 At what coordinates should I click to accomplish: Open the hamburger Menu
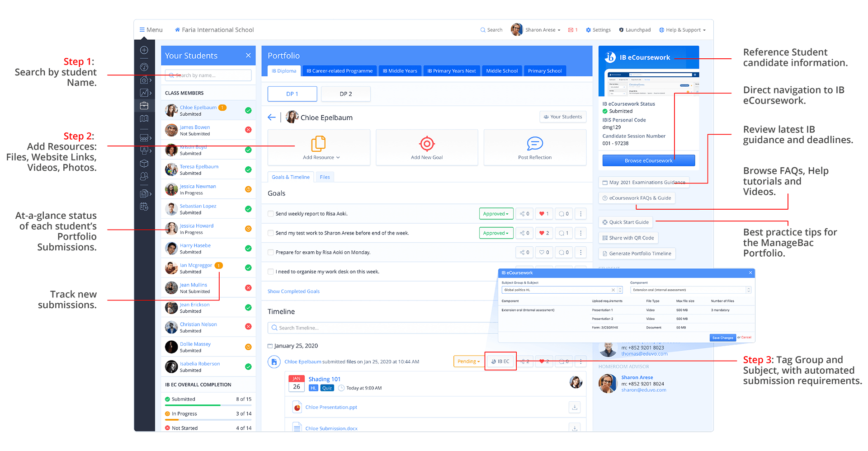(x=151, y=30)
